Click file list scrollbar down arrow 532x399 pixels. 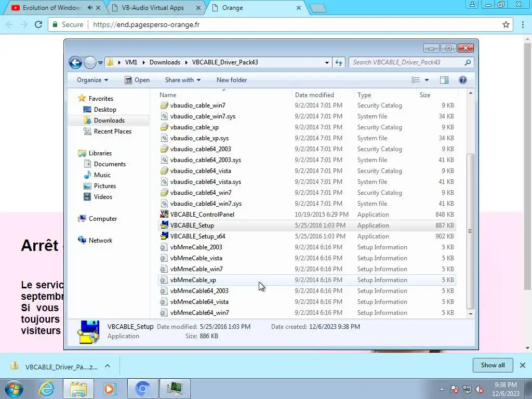[x=471, y=314]
